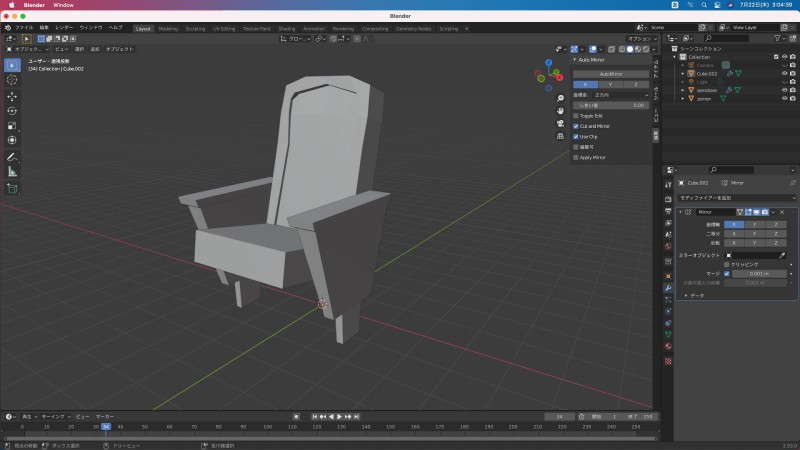
Task: Disable the Cut and Mirror checkbox
Action: [576, 126]
